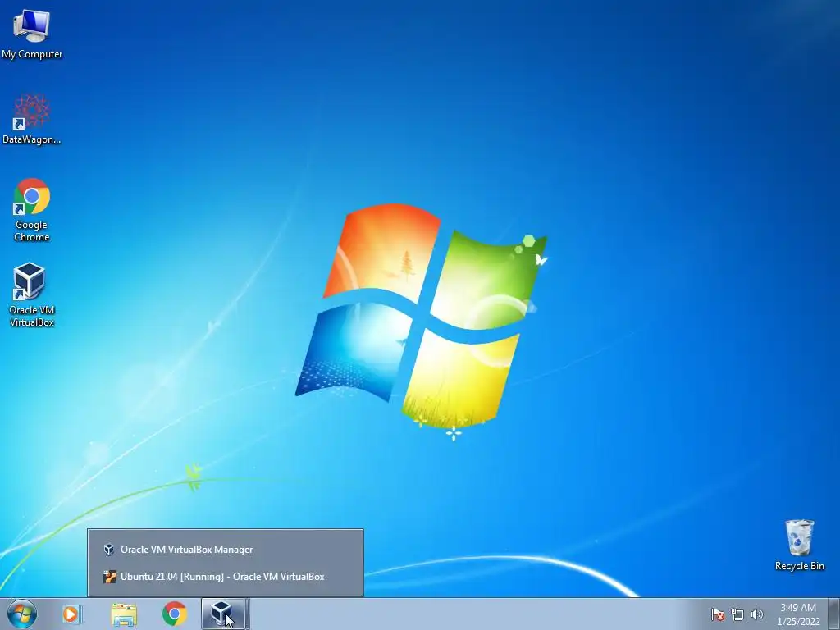This screenshot has width=840, height=630.
Task: Click the "My Computer" label text
Action: 32,54
